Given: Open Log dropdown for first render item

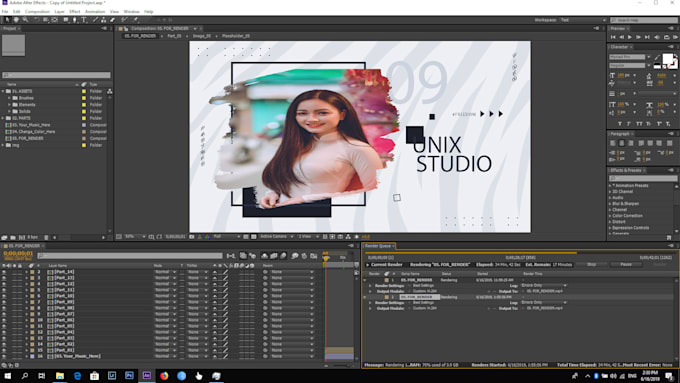Looking at the screenshot, I should (543, 285).
